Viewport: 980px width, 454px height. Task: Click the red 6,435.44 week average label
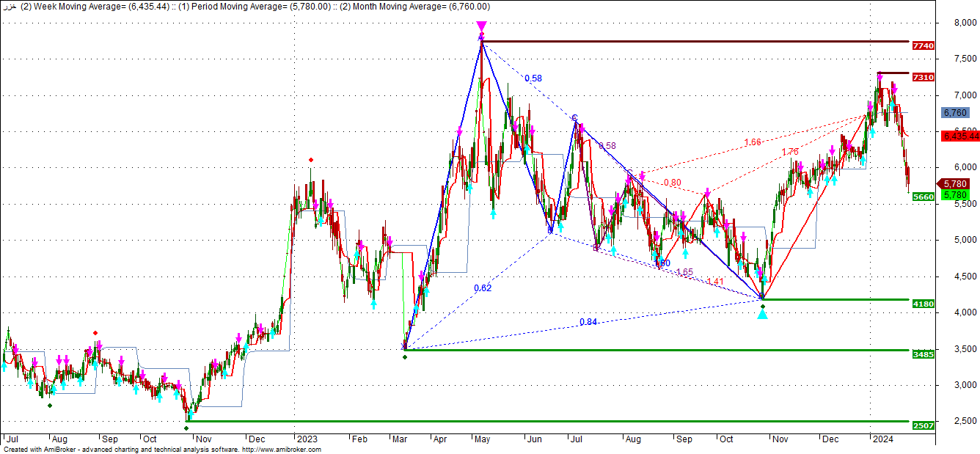point(961,136)
